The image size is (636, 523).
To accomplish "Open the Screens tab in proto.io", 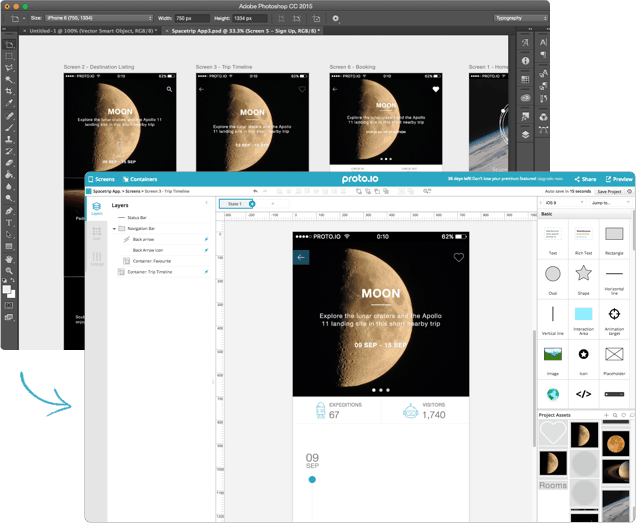I will pos(101,179).
